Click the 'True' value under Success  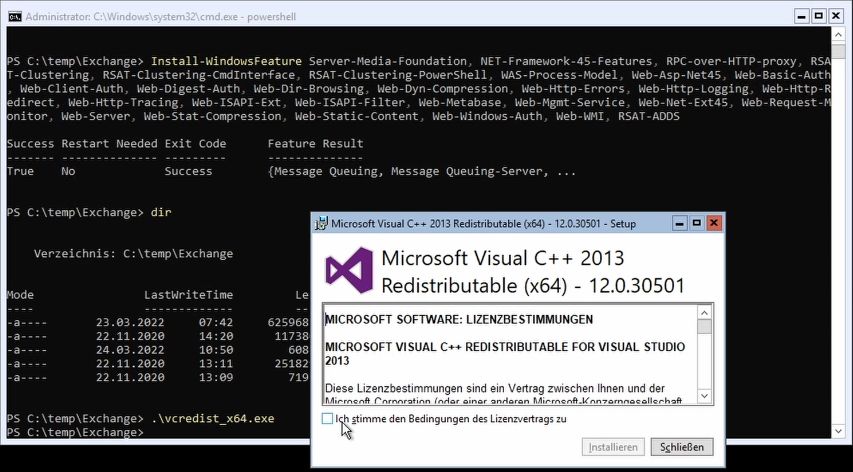[x=20, y=171]
